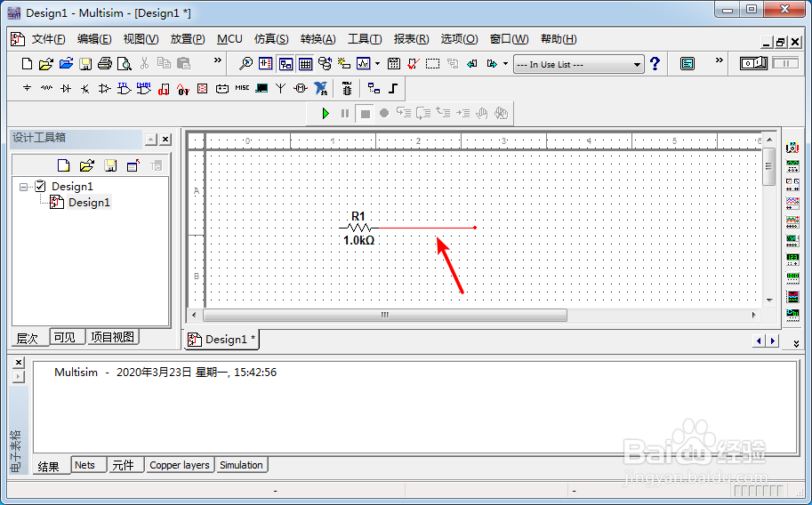Select the Word Generator instrument
This screenshot has height=505, width=812.
[x=792, y=277]
